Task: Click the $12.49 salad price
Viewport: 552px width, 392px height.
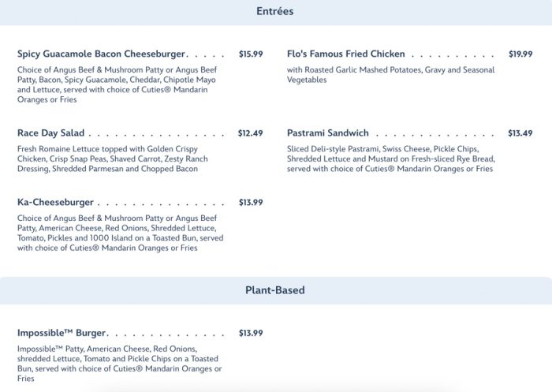Action: coord(251,133)
